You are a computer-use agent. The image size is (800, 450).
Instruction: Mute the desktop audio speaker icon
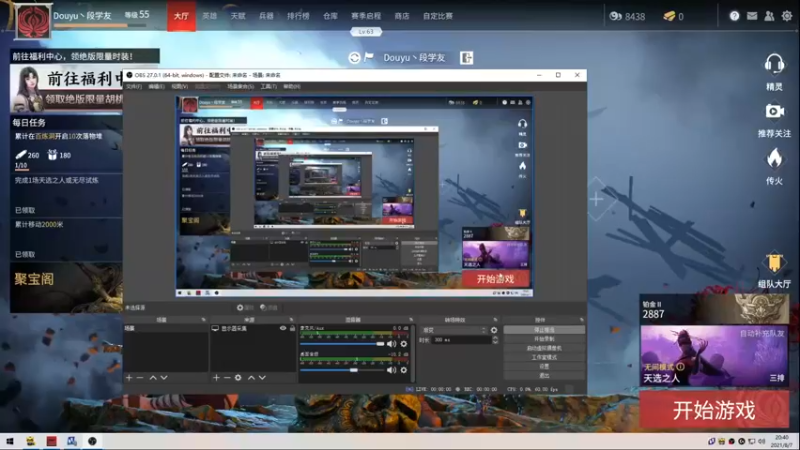(391, 370)
